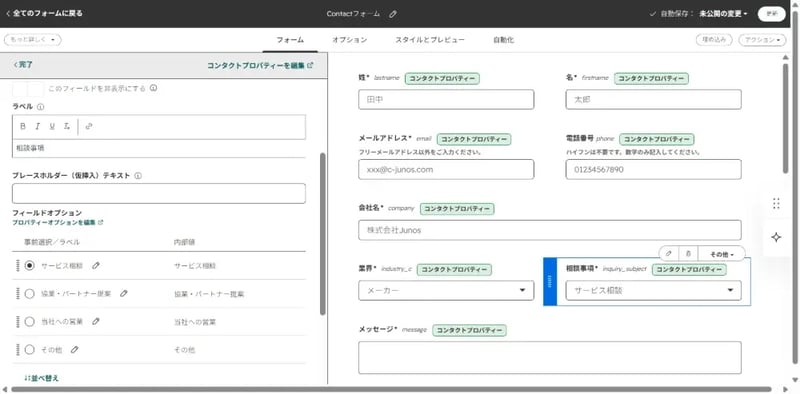The image size is (800, 394).
Task: Apply underline formatting in label editor
Action: [52, 127]
